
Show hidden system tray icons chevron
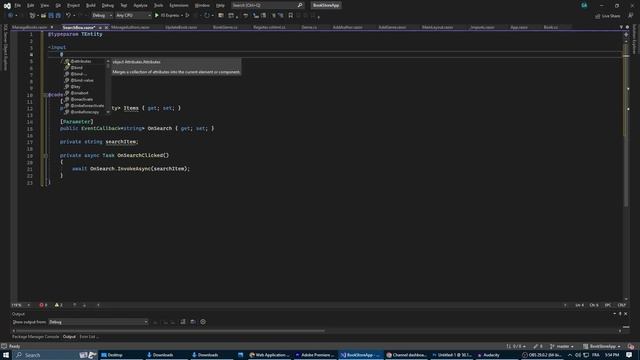pos(570,355)
